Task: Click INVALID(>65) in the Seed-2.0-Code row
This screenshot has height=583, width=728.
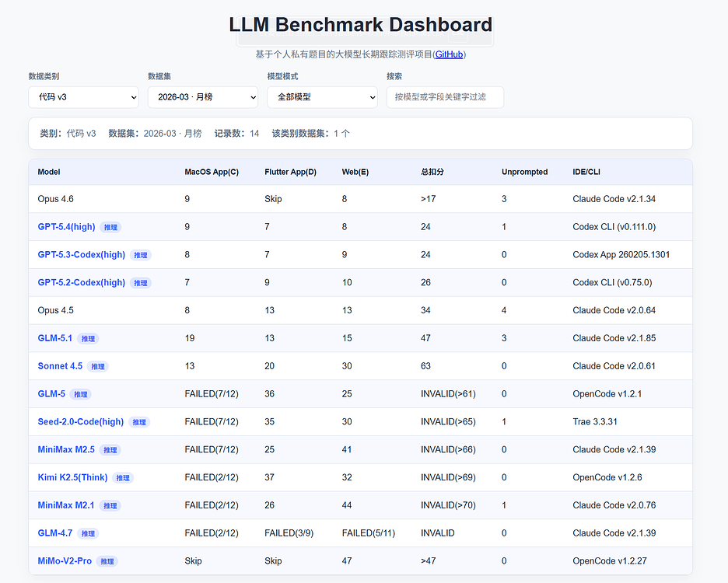Action: tap(449, 421)
